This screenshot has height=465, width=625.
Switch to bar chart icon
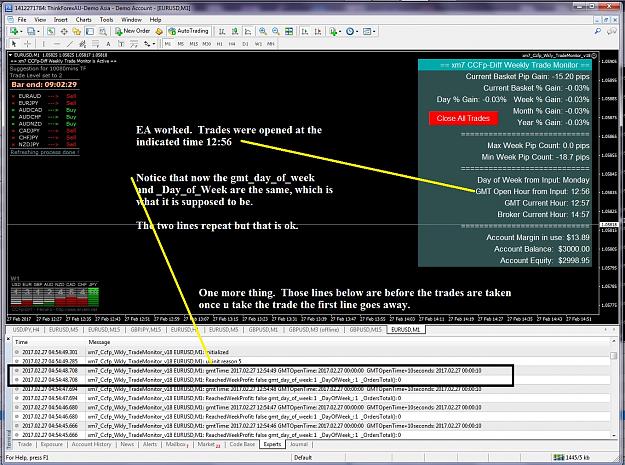(222, 31)
